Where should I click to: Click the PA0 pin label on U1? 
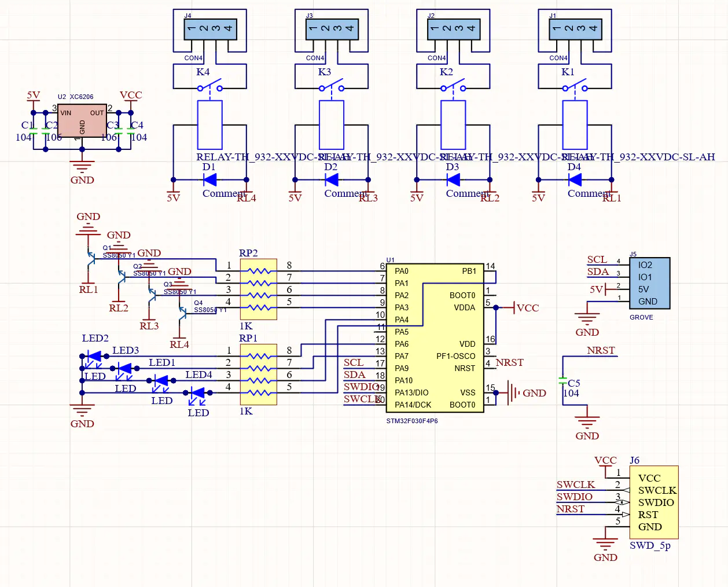pos(401,271)
